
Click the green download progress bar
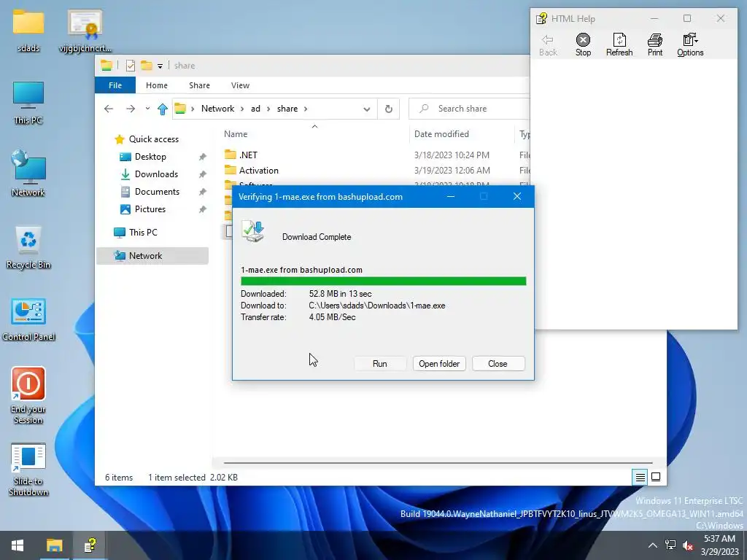tap(384, 281)
